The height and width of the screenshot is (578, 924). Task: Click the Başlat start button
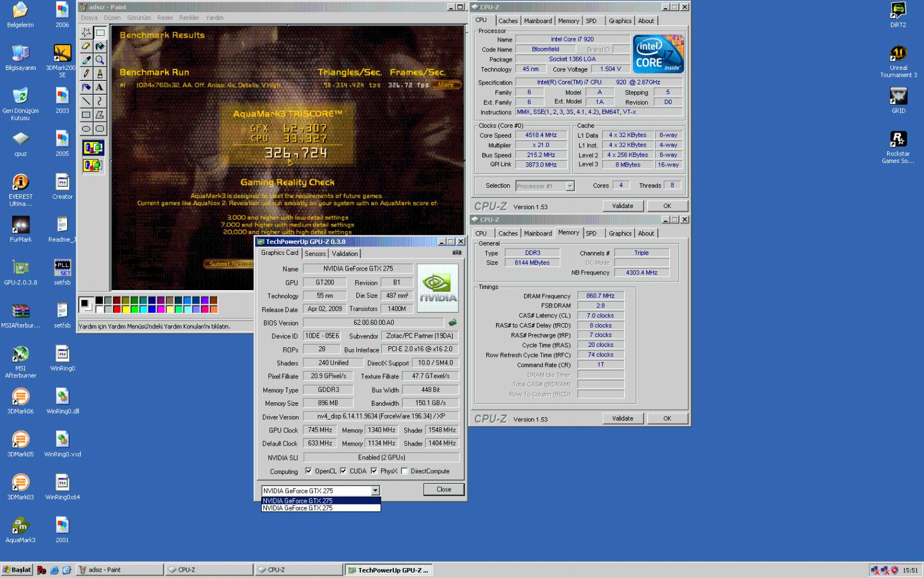pyautogui.click(x=17, y=570)
